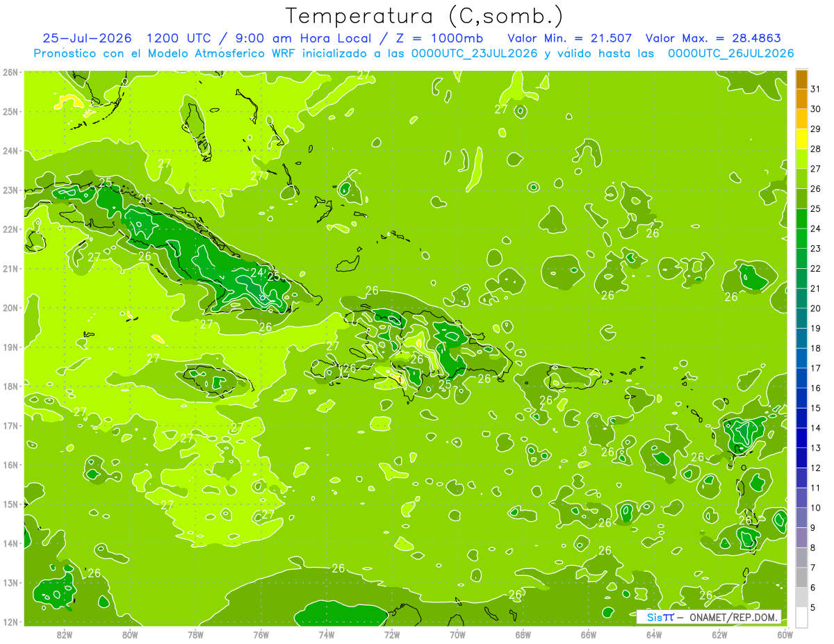
Task: Click the 26N latitude axis label
Action: (x=10, y=72)
